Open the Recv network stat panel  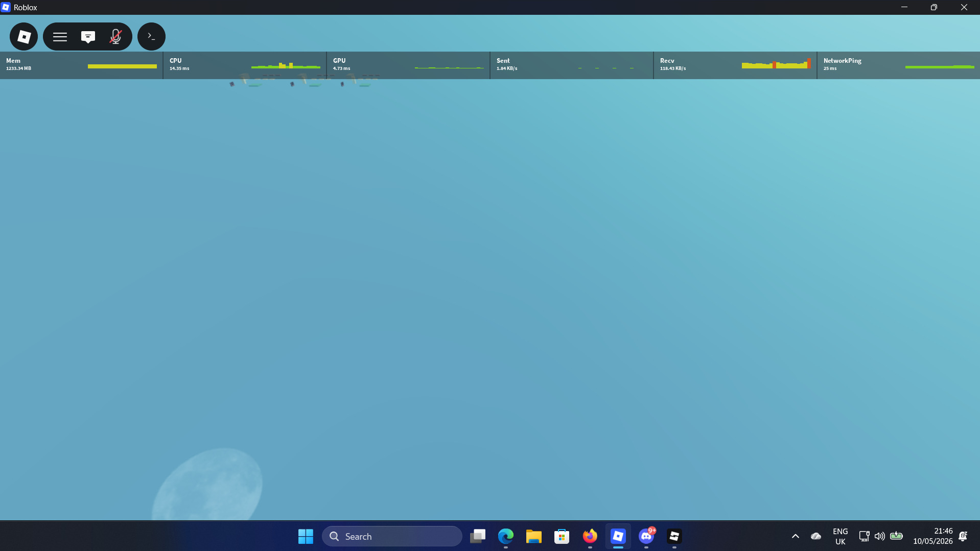[x=735, y=65]
